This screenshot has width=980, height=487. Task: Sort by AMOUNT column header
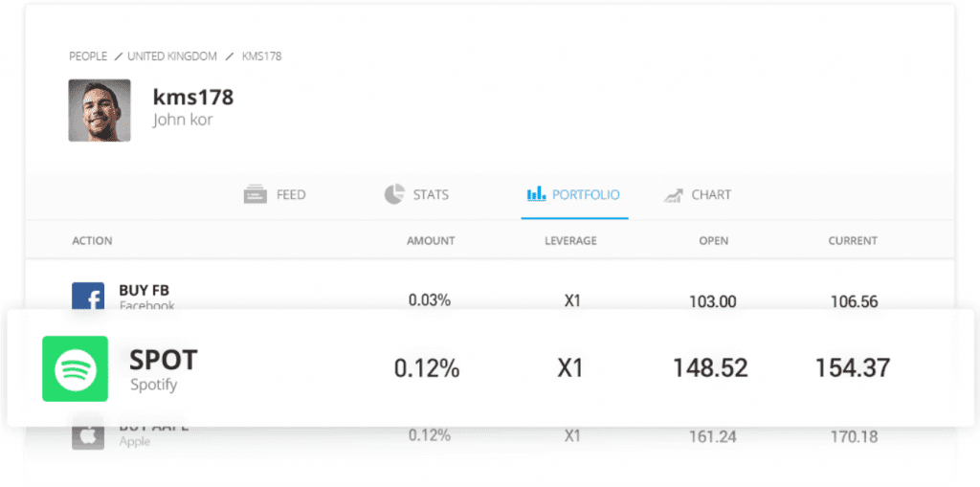[431, 241]
